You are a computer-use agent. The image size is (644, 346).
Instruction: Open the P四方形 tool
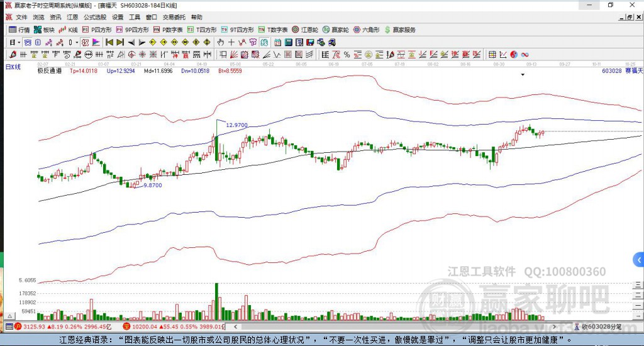tap(97, 30)
